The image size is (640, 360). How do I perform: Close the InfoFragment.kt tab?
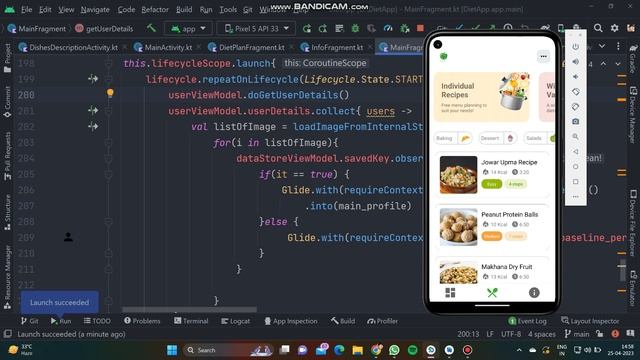click(370, 47)
